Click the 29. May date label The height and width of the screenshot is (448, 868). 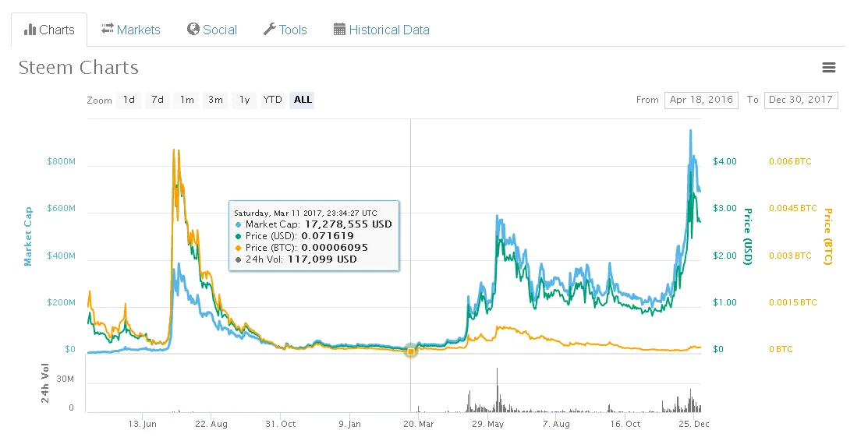(x=487, y=424)
